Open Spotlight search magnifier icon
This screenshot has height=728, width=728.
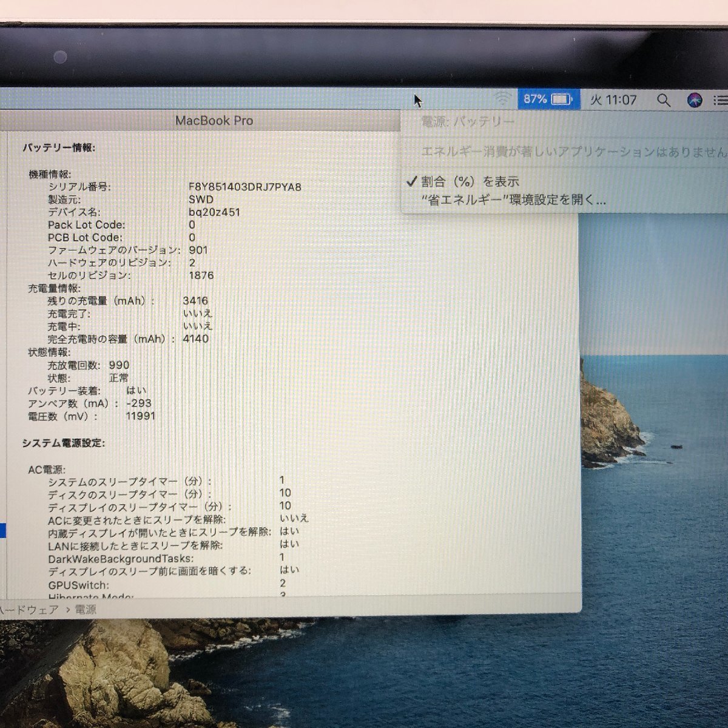pyautogui.click(x=664, y=100)
